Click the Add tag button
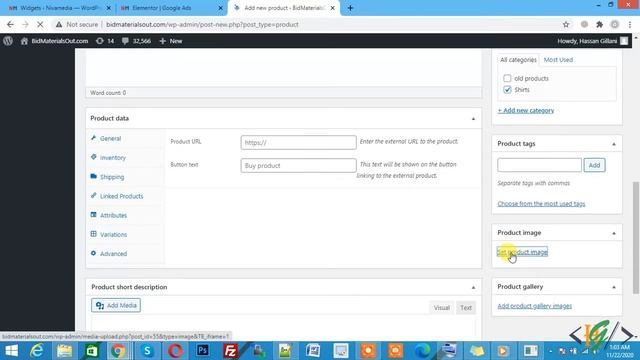Screen dimensions: 640x360 594,165
